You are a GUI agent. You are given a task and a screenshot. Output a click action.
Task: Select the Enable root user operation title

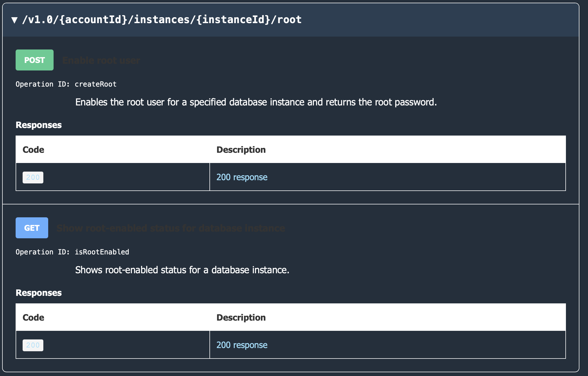(101, 60)
